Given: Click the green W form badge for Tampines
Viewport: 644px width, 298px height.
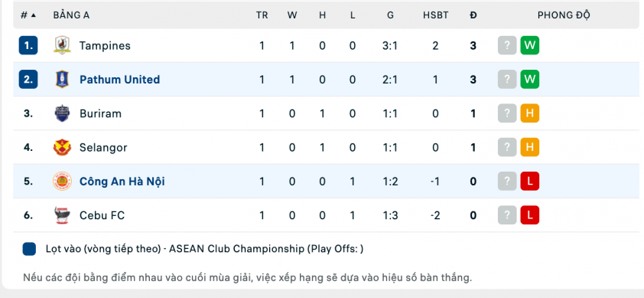Looking at the screenshot, I should click(x=530, y=45).
